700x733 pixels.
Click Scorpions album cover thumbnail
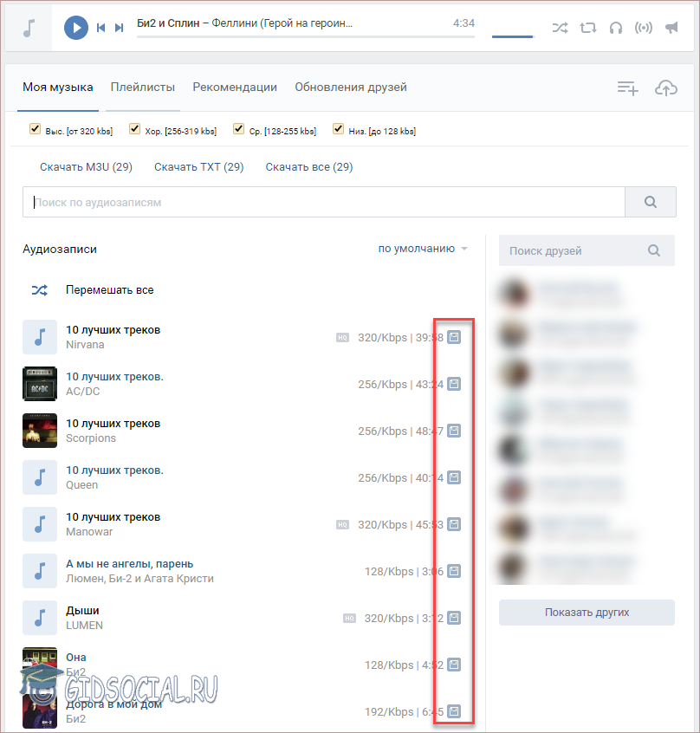40,431
